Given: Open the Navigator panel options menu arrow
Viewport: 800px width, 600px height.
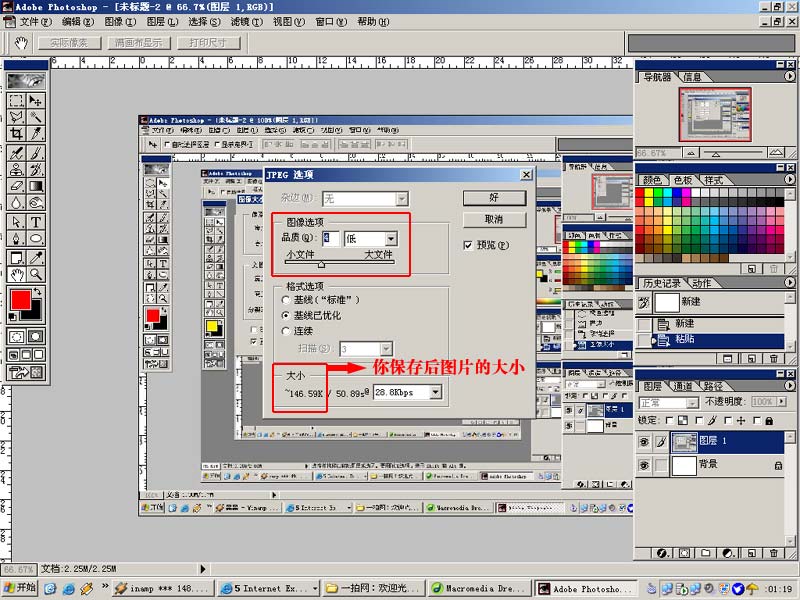Looking at the screenshot, I should pos(790,76).
